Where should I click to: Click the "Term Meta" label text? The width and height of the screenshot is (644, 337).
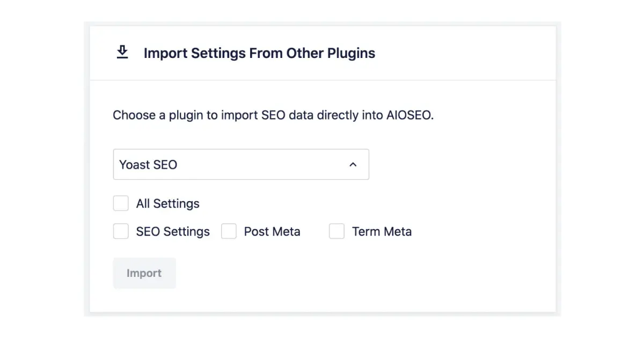[x=382, y=232]
